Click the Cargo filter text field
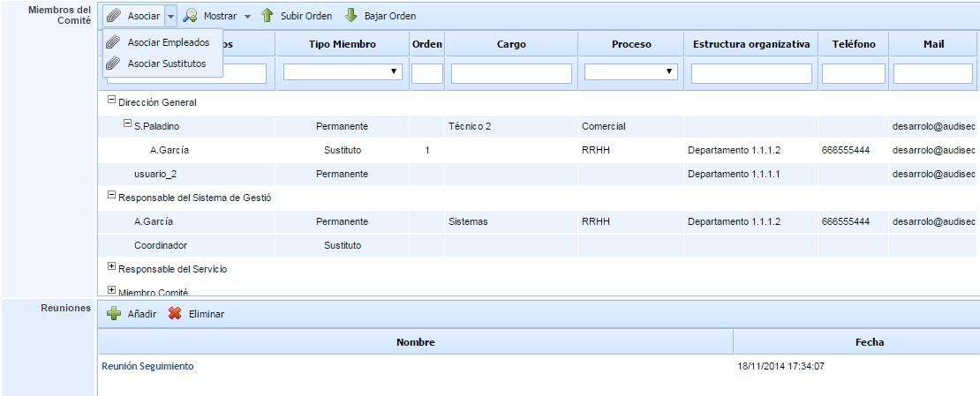980x396 pixels. tap(511, 73)
